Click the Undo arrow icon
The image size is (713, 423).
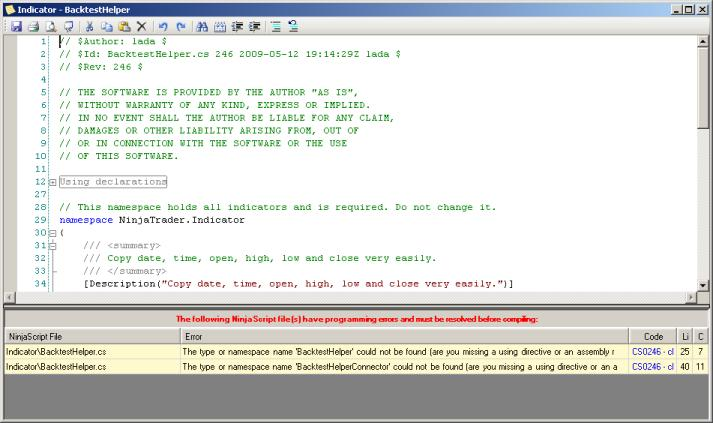(163, 26)
